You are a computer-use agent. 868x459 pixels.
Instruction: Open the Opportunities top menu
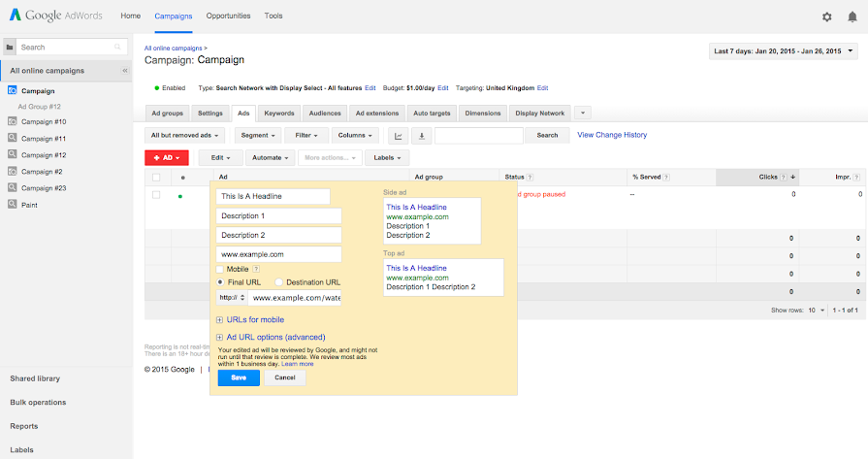point(228,16)
